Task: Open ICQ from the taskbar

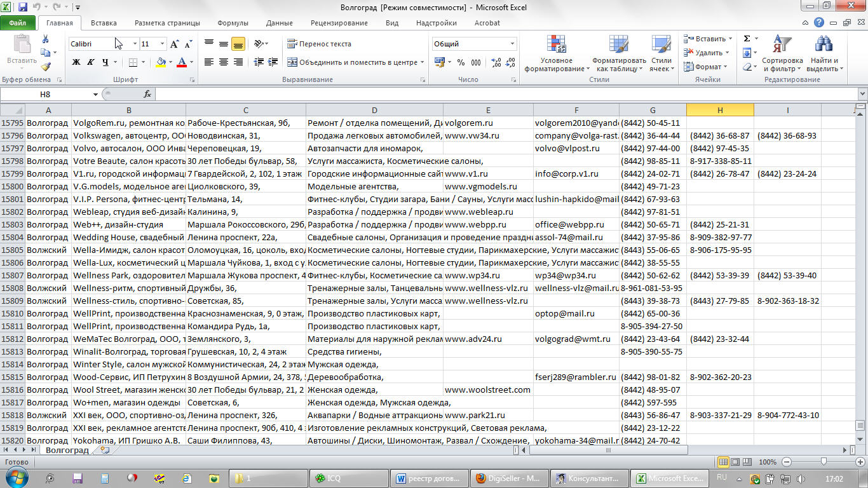Action: 349,478
